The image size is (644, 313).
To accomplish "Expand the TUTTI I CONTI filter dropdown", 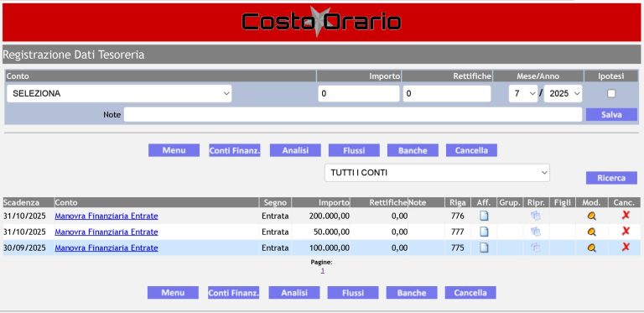I will 437,173.
